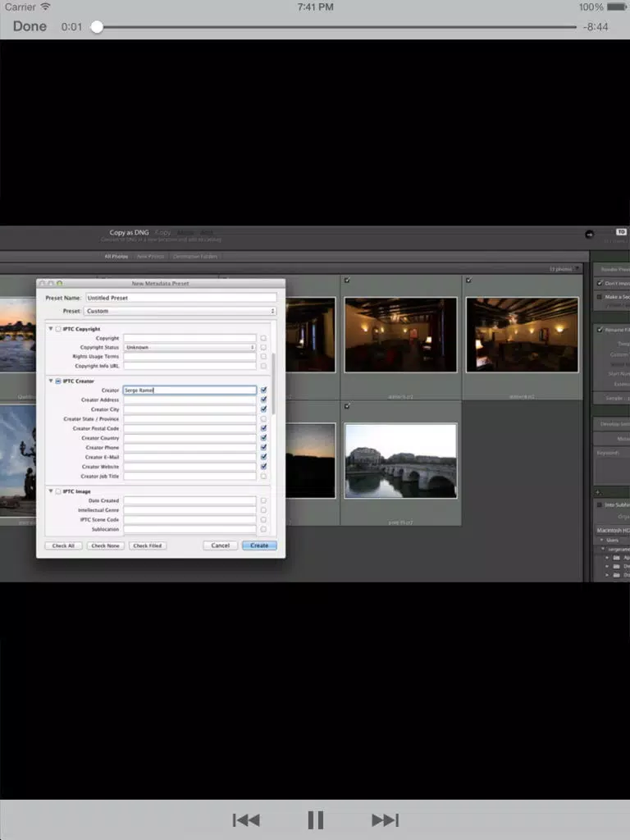Tap Done to close the video player
Image resolution: width=630 pixels, height=840 pixels.
click(x=30, y=26)
